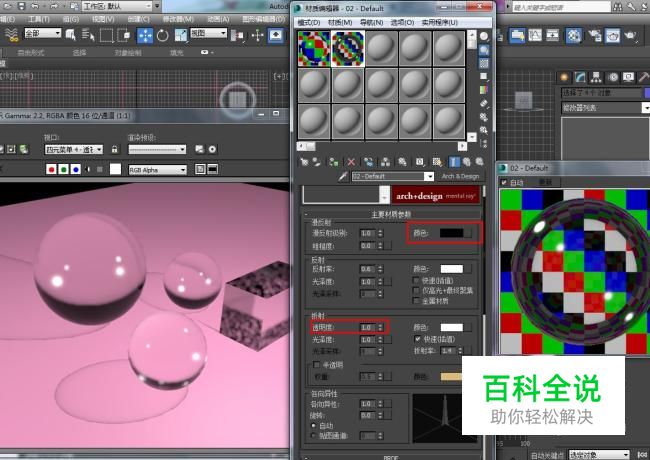Screen dimensions: 650x460
Task: Click the Undo arrow in quick access bar
Action: click(35, 6)
